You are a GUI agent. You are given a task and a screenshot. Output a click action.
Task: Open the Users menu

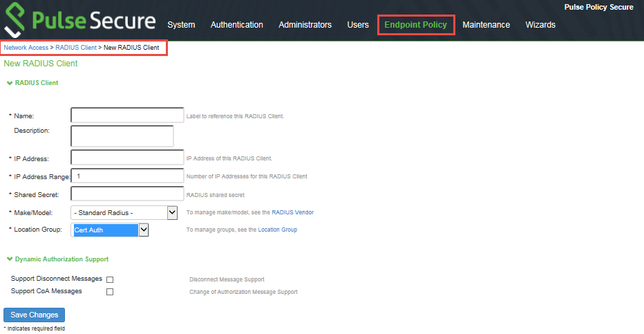pyautogui.click(x=358, y=25)
